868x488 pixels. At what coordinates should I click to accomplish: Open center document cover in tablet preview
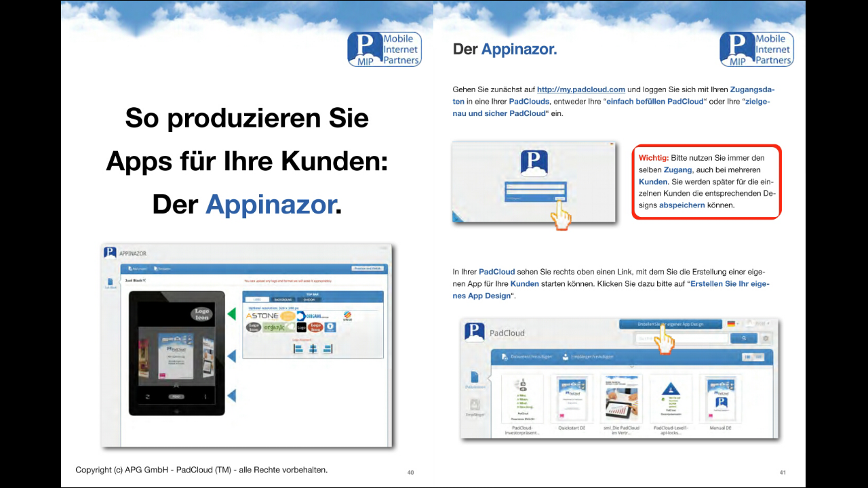coord(176,356)
